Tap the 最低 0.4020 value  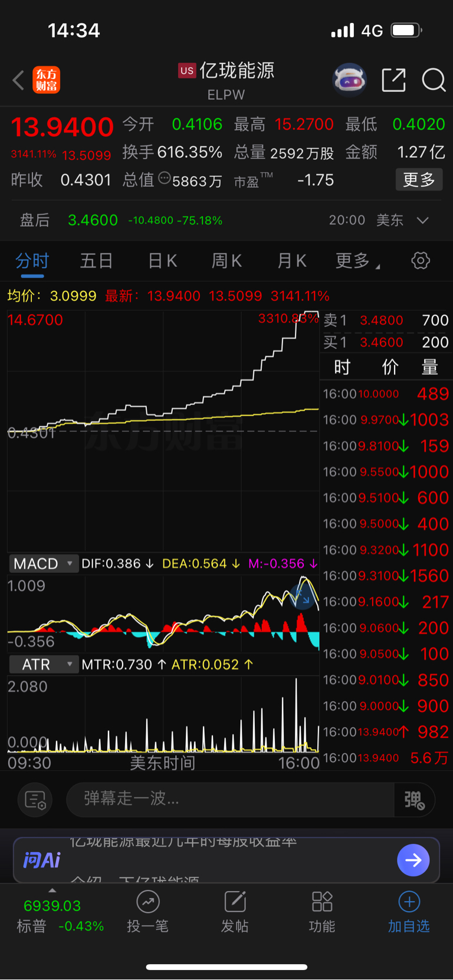click(419, 124)
